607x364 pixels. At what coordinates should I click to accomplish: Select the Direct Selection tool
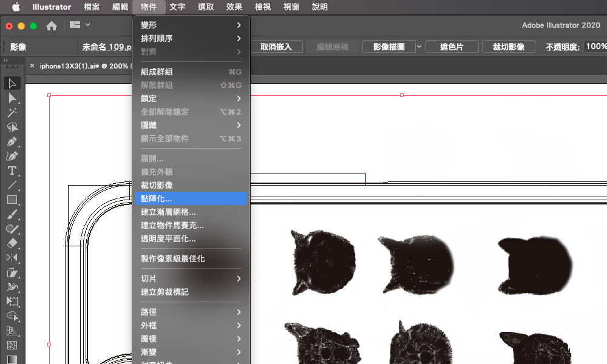click(12, 98)
